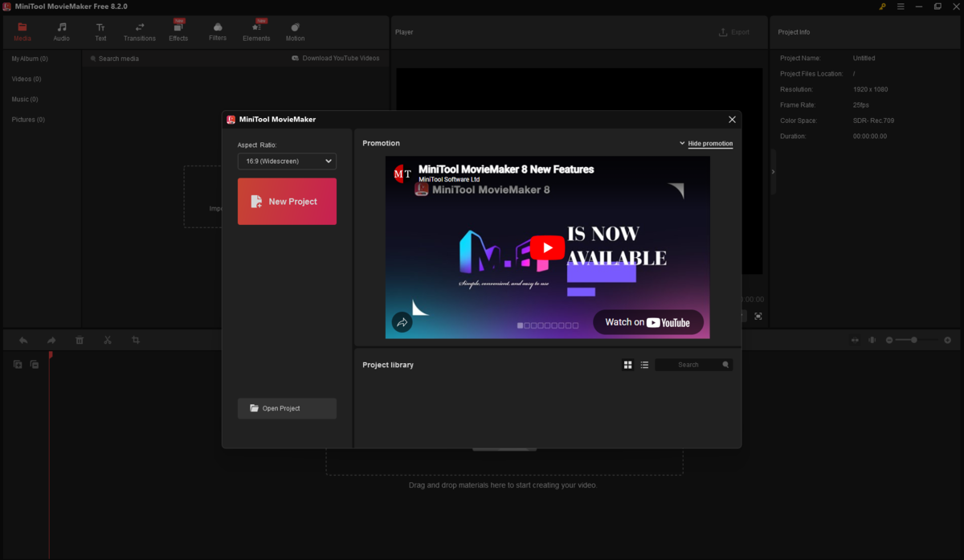Click the Project library heading

click(x=388, y=365)
